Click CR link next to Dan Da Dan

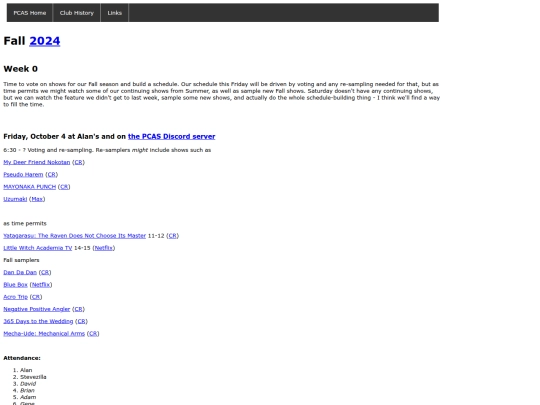pyautogui.click(x=45, y=272)
